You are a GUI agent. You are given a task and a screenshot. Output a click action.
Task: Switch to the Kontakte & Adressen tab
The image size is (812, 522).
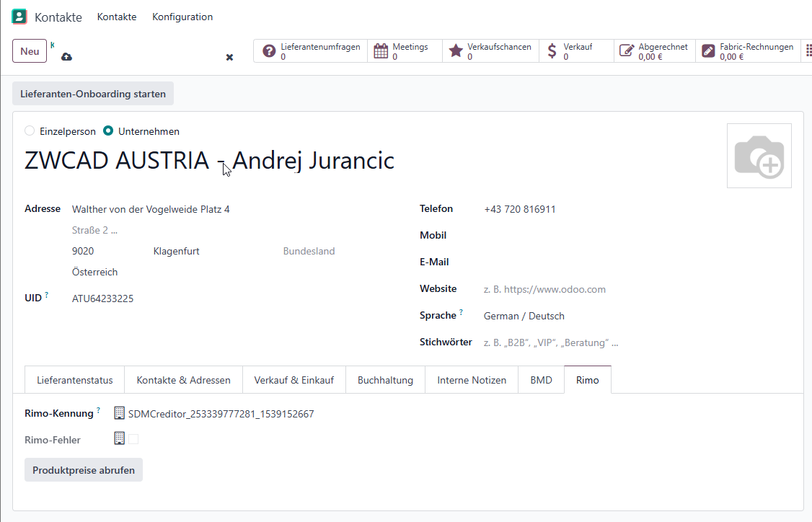pos(183,380)
